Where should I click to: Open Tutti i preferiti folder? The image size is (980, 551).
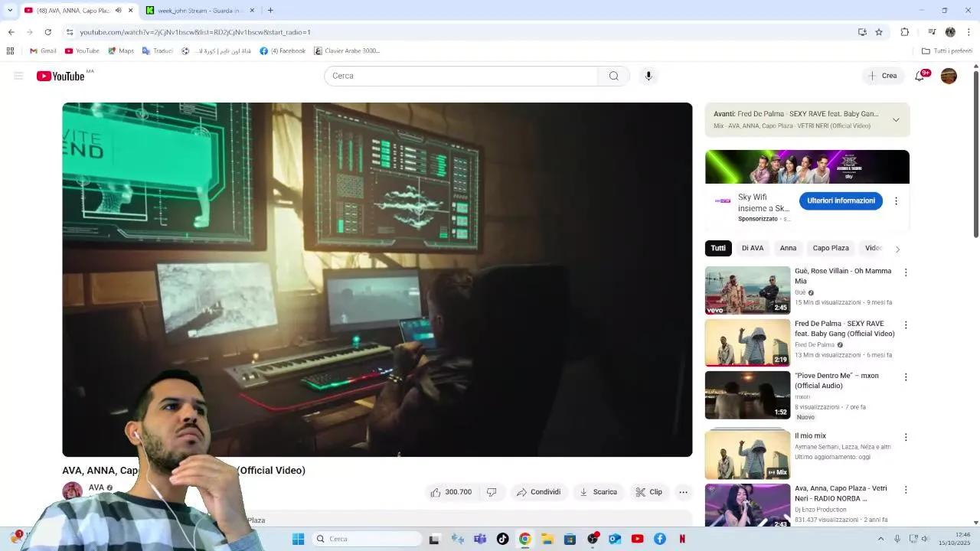pos(947,51)
